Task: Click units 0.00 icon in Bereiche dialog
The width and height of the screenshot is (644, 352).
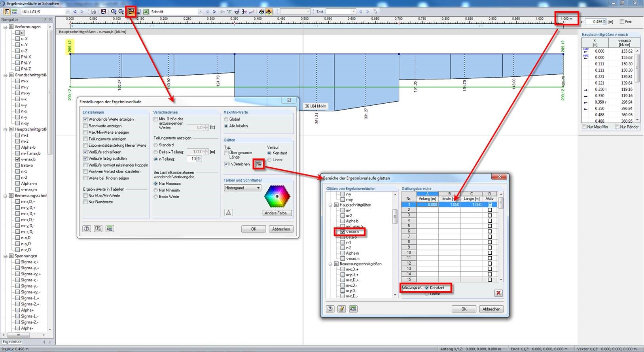Action: click(353, 309)
